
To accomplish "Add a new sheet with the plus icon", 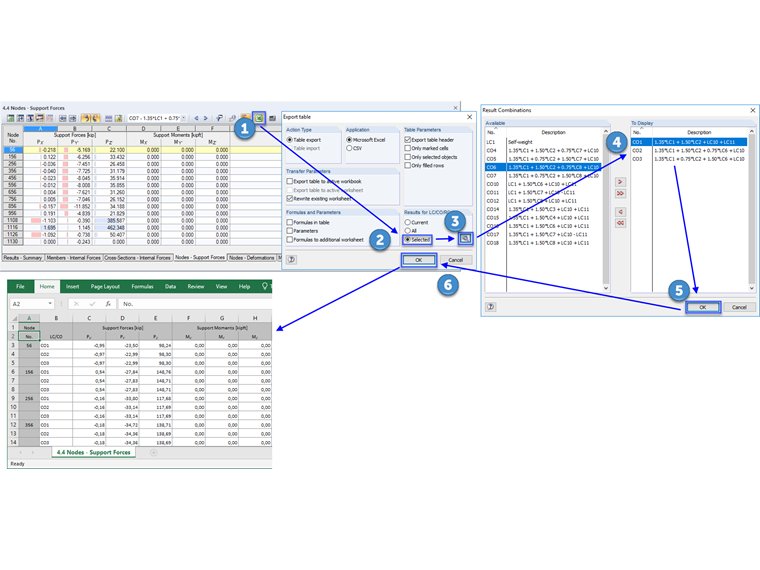I will tap(154, 452).
